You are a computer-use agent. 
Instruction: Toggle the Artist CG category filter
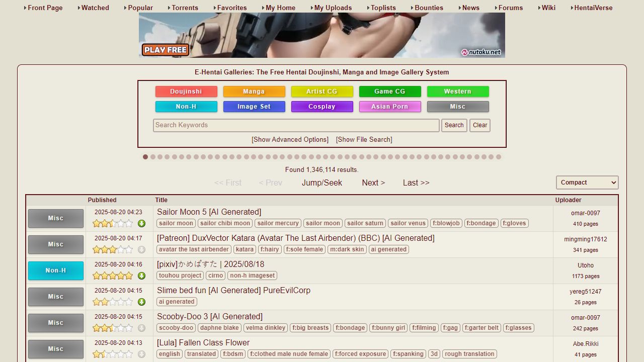tap(322, 92)
